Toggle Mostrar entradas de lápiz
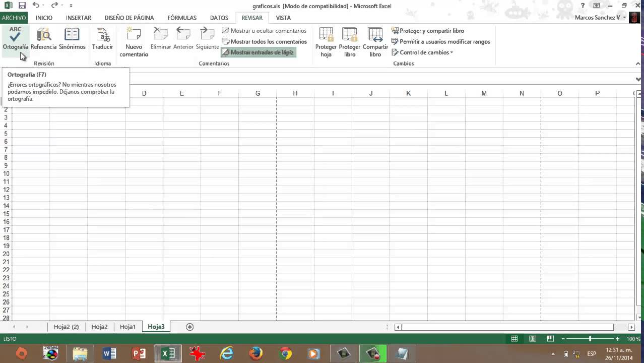This screenshot has width=644, height=363. [x=258, y=52]
